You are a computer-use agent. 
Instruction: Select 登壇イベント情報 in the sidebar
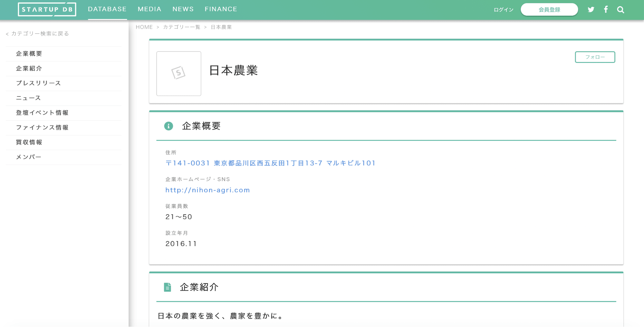[63, 113]
